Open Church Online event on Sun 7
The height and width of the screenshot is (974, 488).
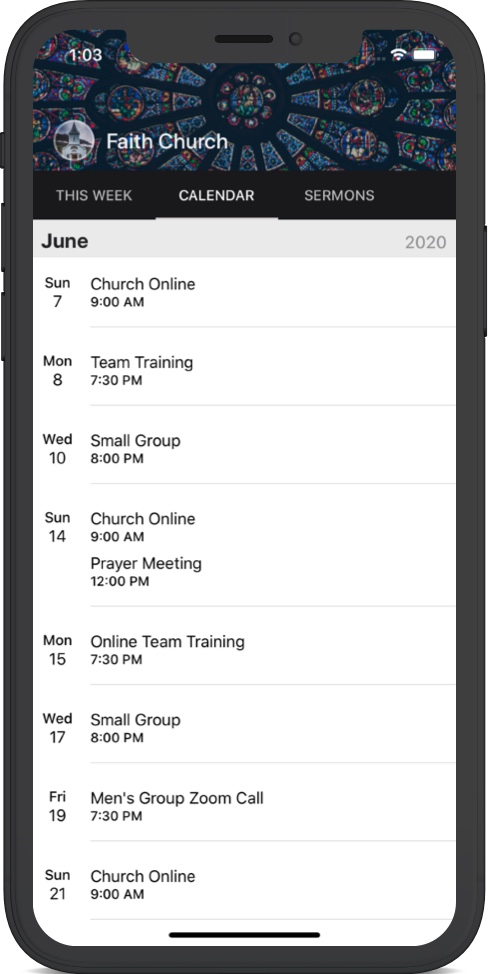click(273, 292)
